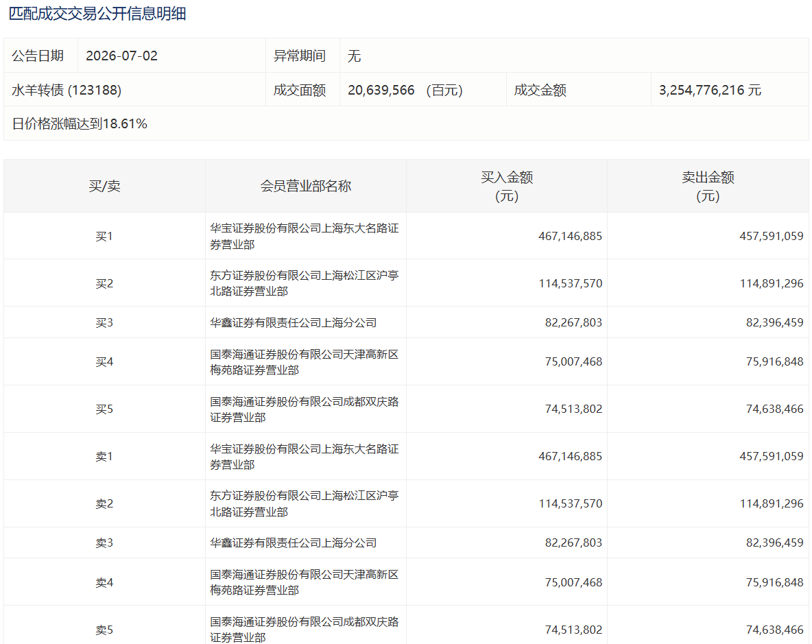Click 国泰海通 成都双庆路 branch in 卖5 row

(x=304, y=629)
